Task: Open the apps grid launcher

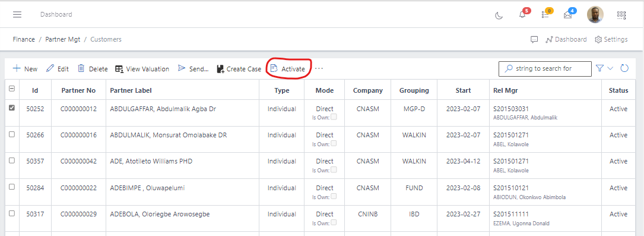Action: (621, 15)
